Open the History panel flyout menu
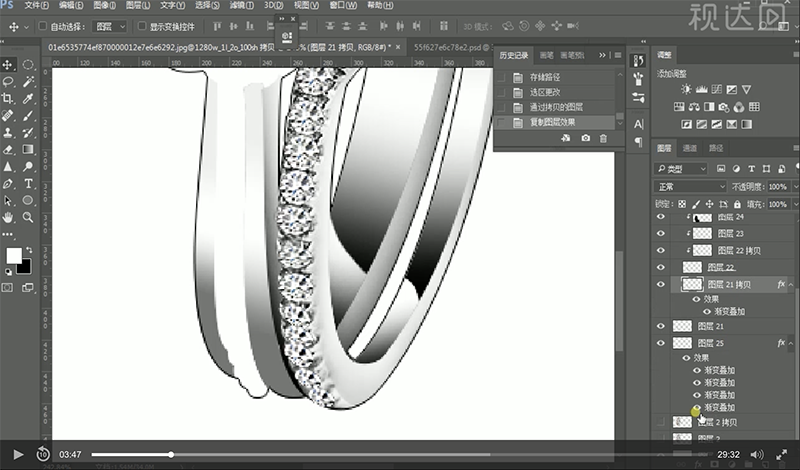 [x=617, y=55]
